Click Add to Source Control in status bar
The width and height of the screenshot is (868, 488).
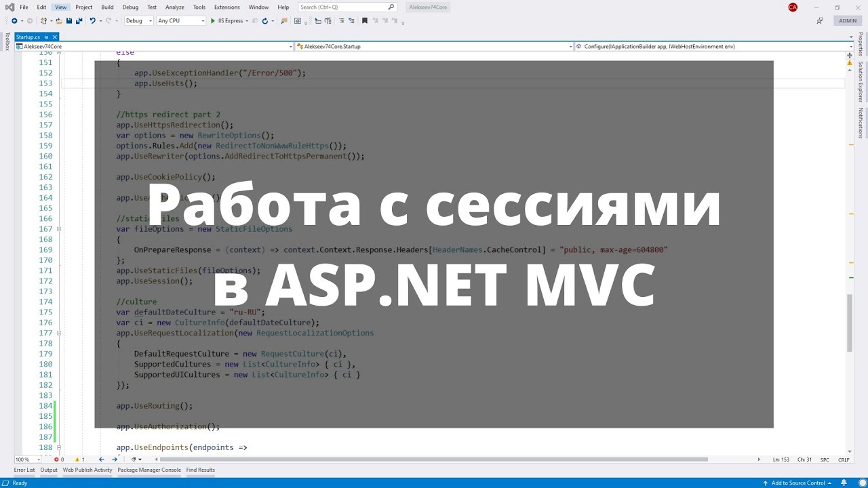[798, 483]
